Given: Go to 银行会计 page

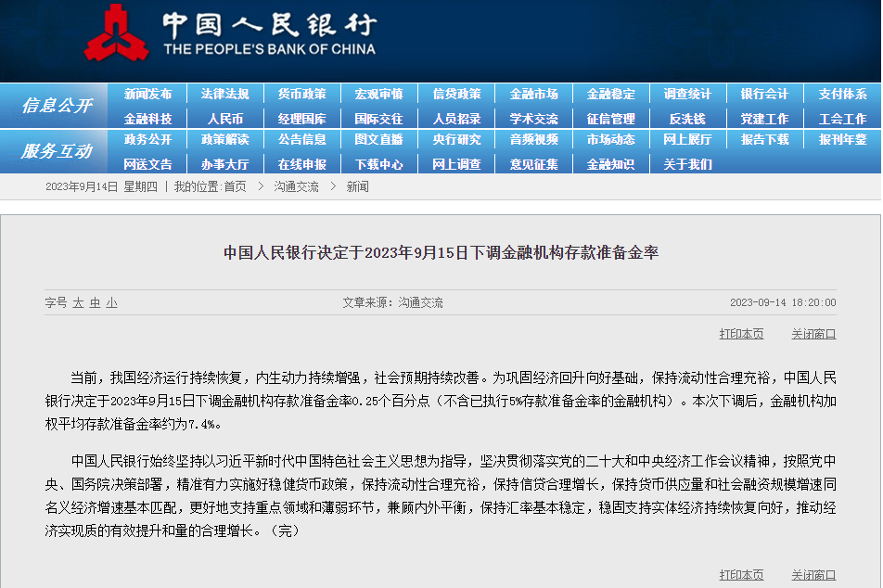Looking at the screenshot, I should click(764, 94).
